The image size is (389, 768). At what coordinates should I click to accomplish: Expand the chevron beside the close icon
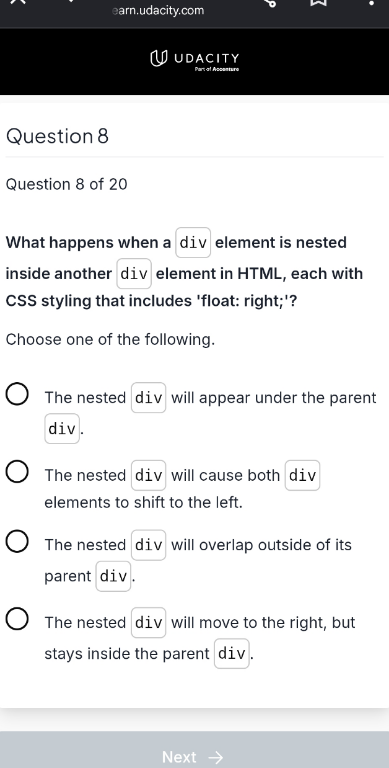coord(71,1)
